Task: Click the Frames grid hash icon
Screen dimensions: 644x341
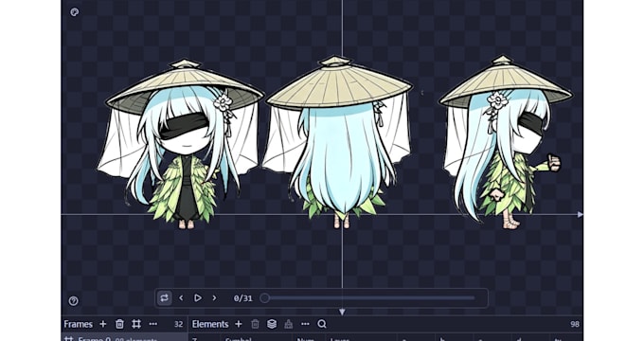Action: click(x=136, y=324)
